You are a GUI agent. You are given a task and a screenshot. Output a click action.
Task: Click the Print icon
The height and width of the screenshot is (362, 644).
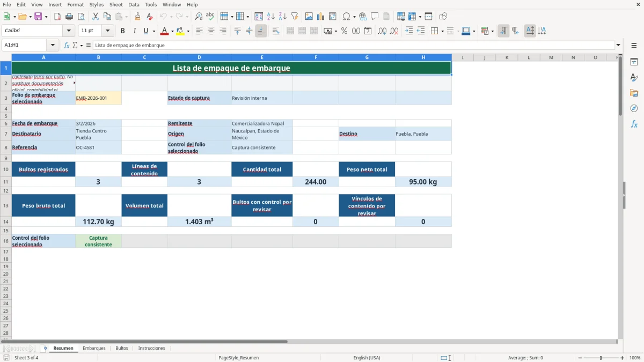pos(69,17)
